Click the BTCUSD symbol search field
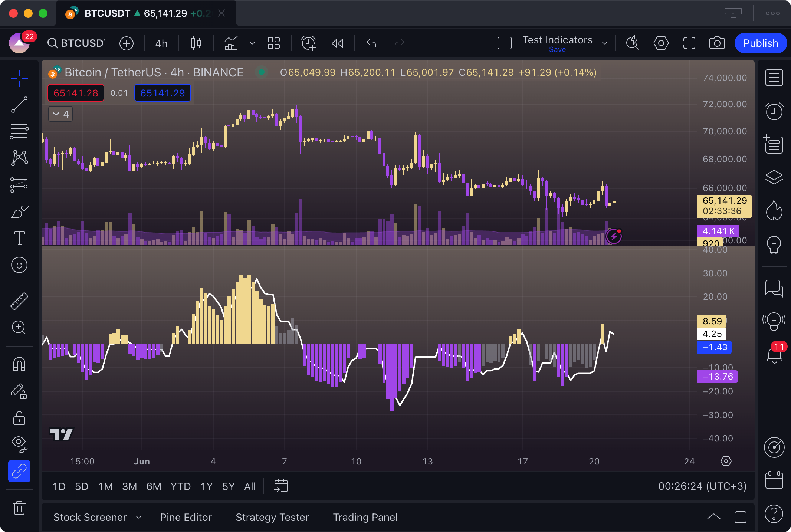Screen dimensions: 791x532 (x=77, y=43)
